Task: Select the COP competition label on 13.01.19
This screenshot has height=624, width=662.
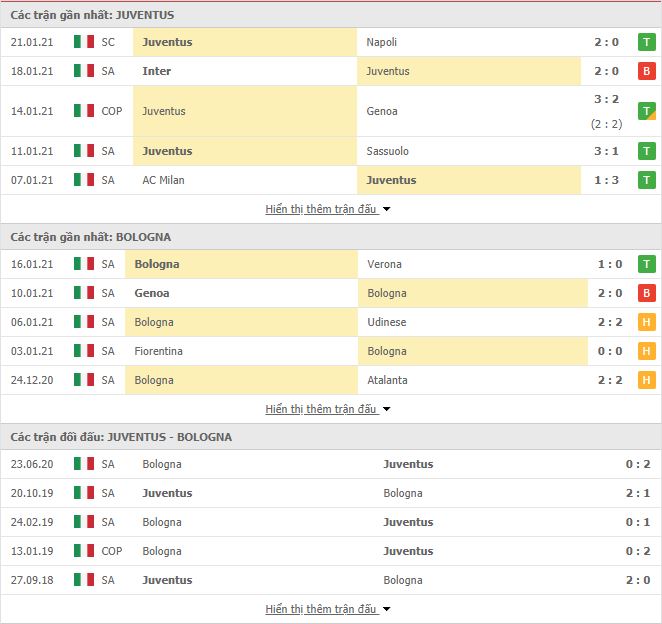Action: pyautogui.click(x=111, y=551)
